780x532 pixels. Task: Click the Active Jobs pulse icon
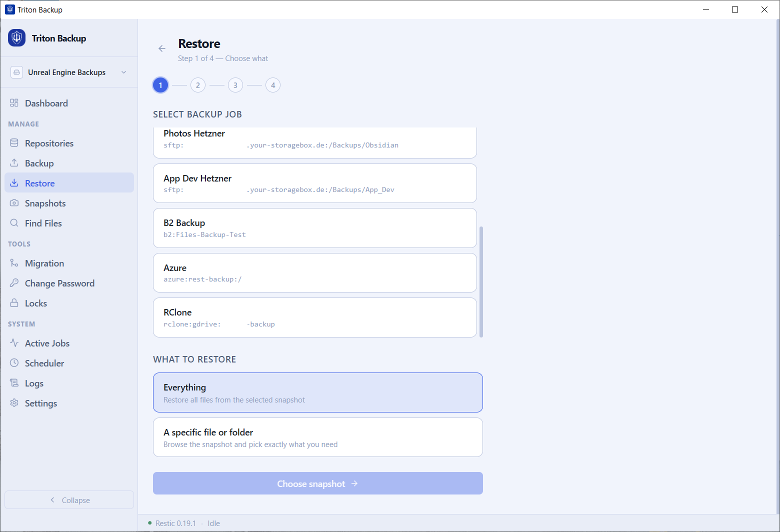point(14,343)
